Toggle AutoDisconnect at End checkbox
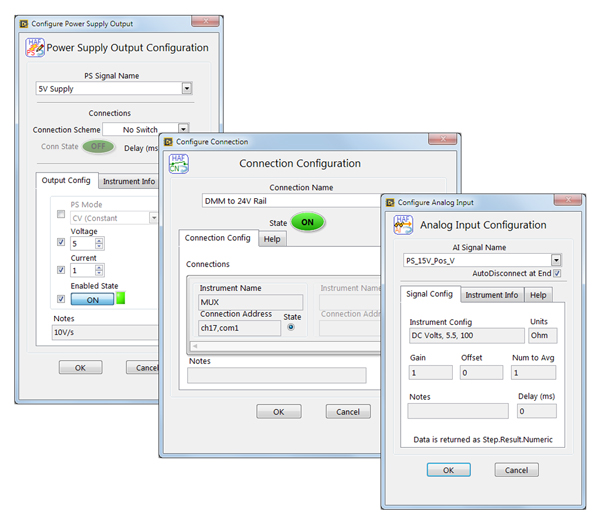 tap(557, 273)
